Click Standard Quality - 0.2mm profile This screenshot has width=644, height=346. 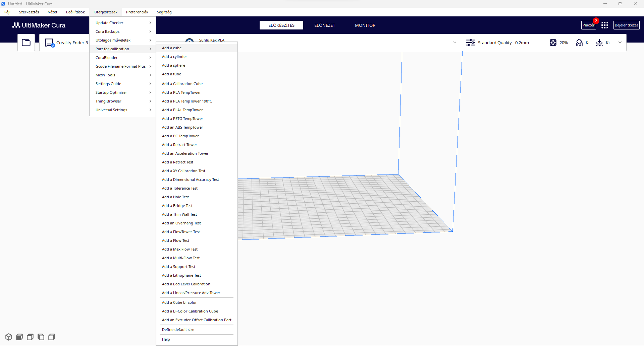point(503,43)
